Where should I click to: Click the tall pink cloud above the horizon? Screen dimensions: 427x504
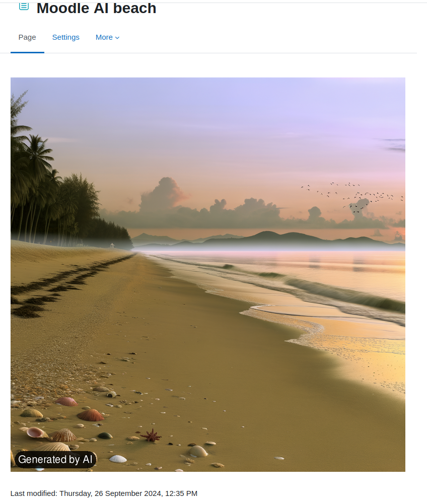(164, 193)
